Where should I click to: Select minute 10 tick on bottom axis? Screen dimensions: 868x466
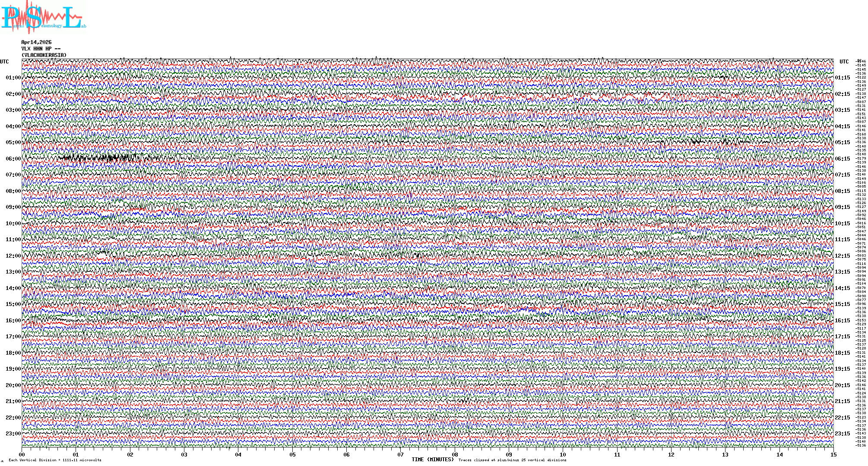(563, 454)
